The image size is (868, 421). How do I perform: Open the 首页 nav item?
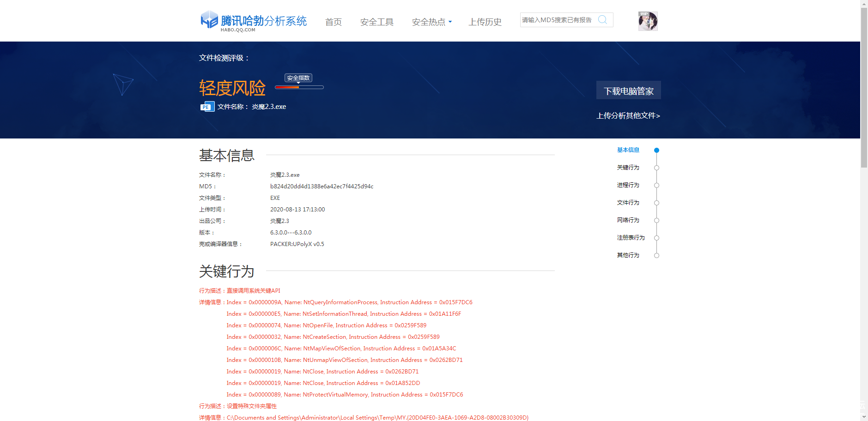coord(334,22)
